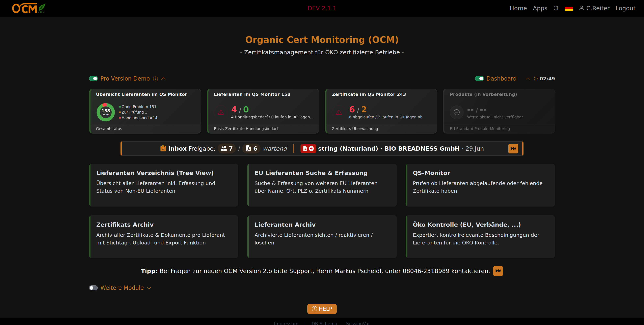Click warning triangle in Lieferanten card
Viewport: 644px width, 325px height.
(221, 112)
